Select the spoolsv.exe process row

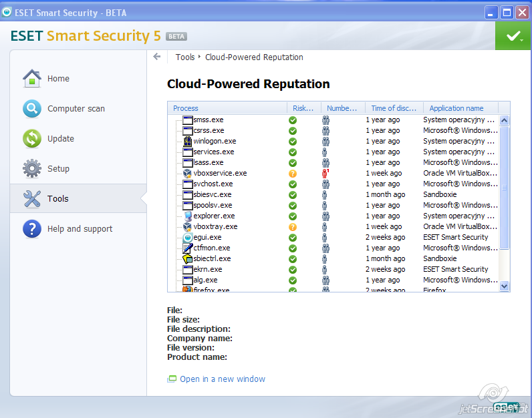334,205
